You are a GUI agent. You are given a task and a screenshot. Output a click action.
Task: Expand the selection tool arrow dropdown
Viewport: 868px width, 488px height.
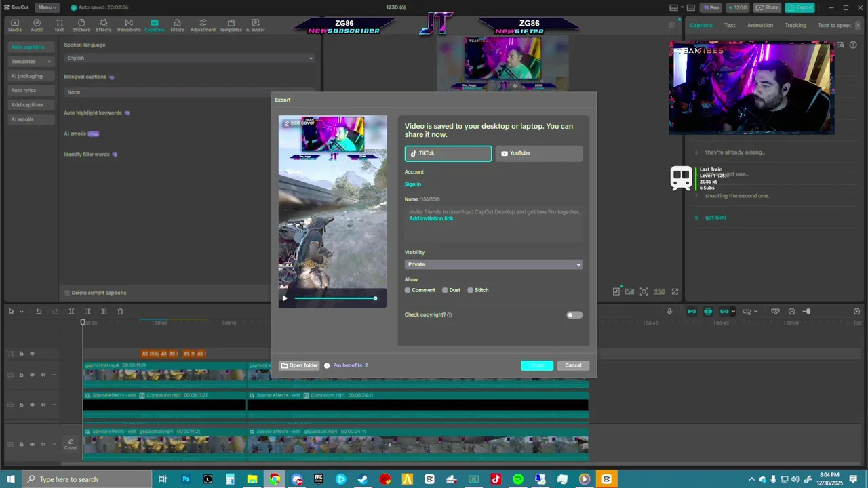click(22, 312)
